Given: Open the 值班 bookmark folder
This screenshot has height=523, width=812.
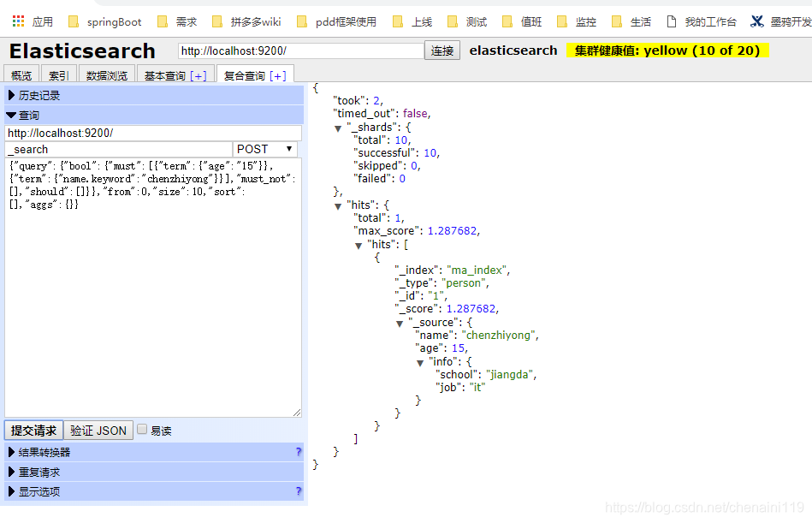Looking at the screenshot, I should (x=522, y=21).
